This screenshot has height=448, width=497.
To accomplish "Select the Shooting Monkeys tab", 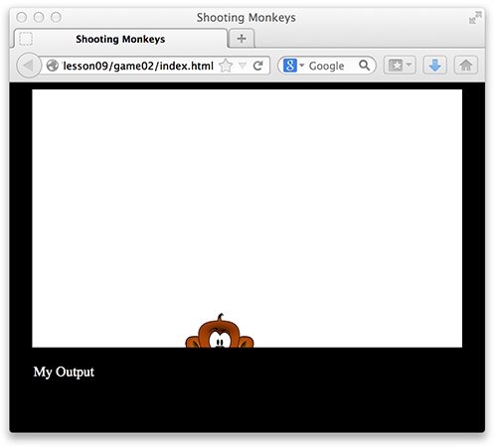I will [x=120, y=39].
